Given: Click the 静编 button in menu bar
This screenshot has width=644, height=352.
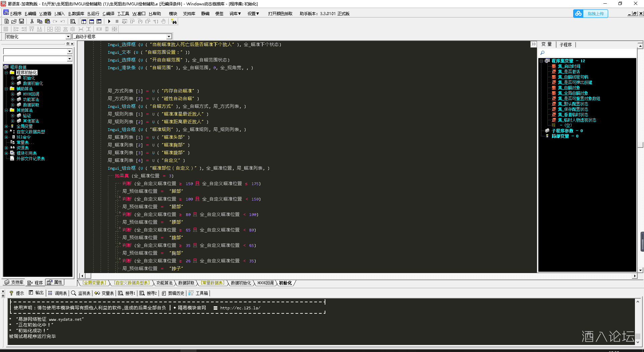Looking at the screenshot, I should click(x=205, y=13).
